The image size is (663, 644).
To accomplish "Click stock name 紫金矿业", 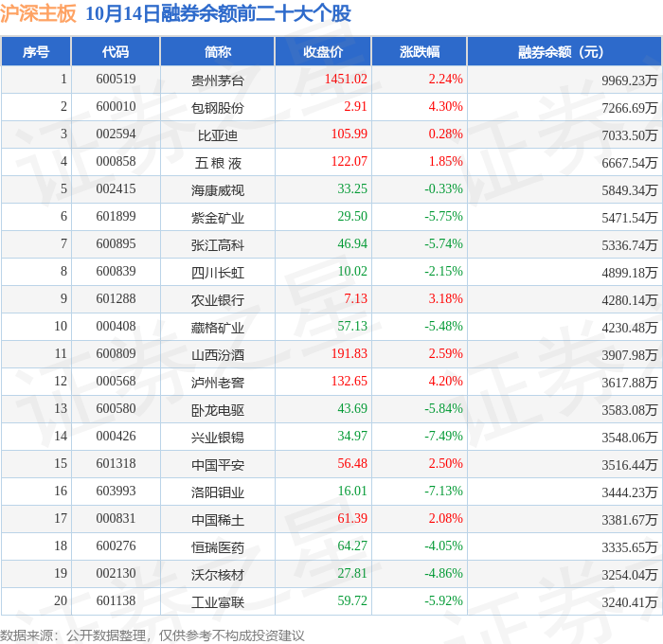I will click(x=217, y=217).
